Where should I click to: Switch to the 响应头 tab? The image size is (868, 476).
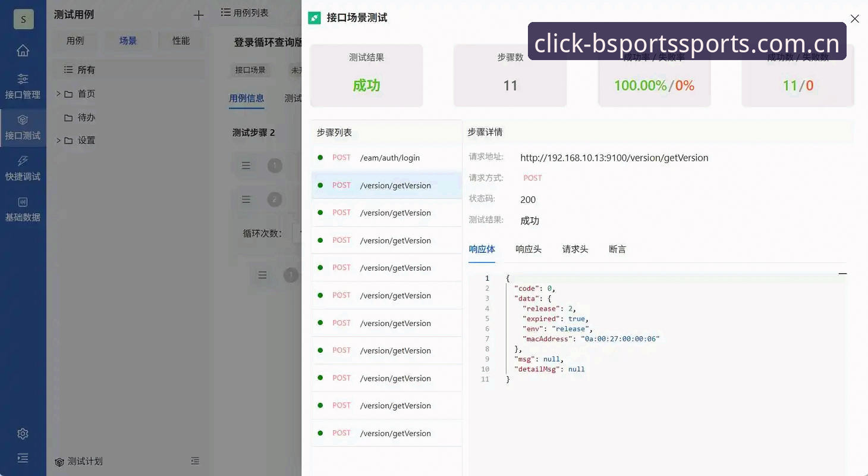coord(529,249)
